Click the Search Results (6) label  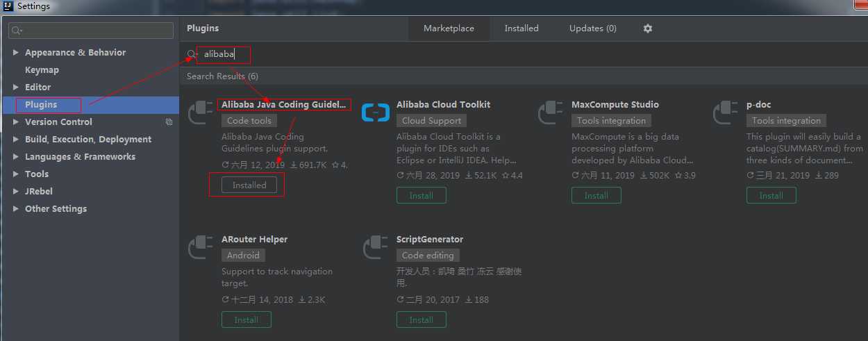pos(222,76)
